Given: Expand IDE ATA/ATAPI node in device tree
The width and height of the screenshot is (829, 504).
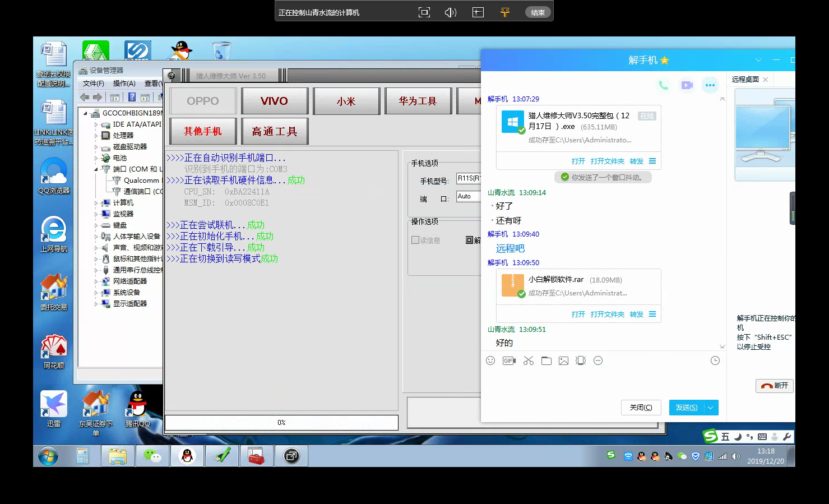Looking at the screenshot, I should [96, 124].
